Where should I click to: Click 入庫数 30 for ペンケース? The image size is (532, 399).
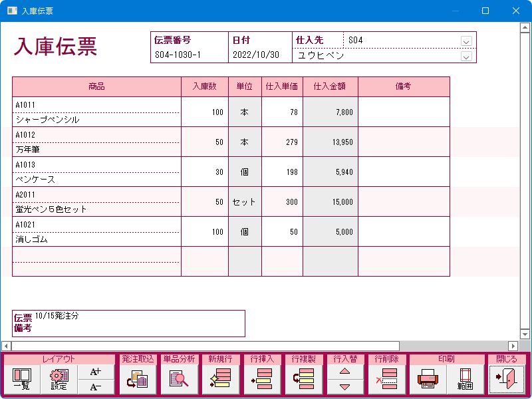click(x=205, y=172)
